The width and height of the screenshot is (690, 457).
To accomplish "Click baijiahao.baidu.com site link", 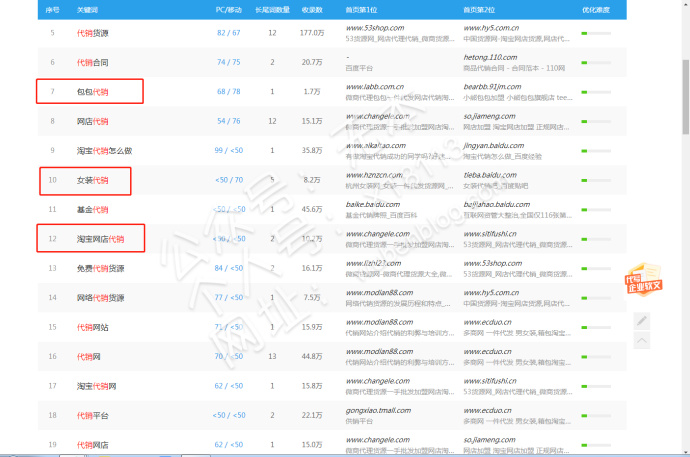I will 496,205.
